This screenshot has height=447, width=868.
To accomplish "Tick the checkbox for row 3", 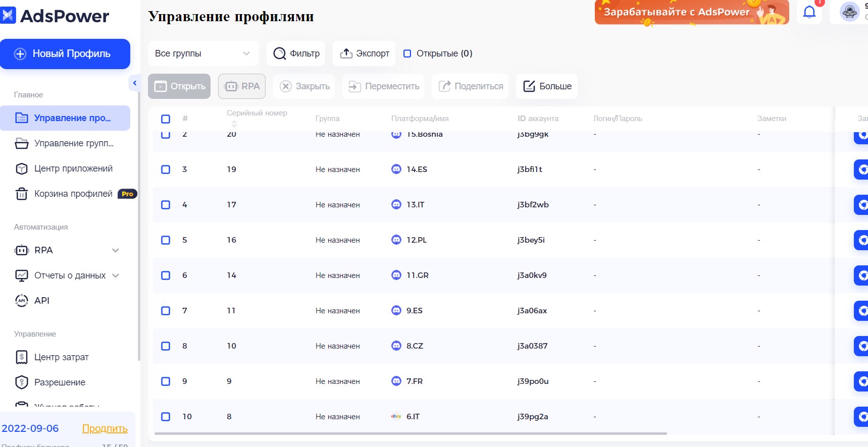I will pos(166,170).
